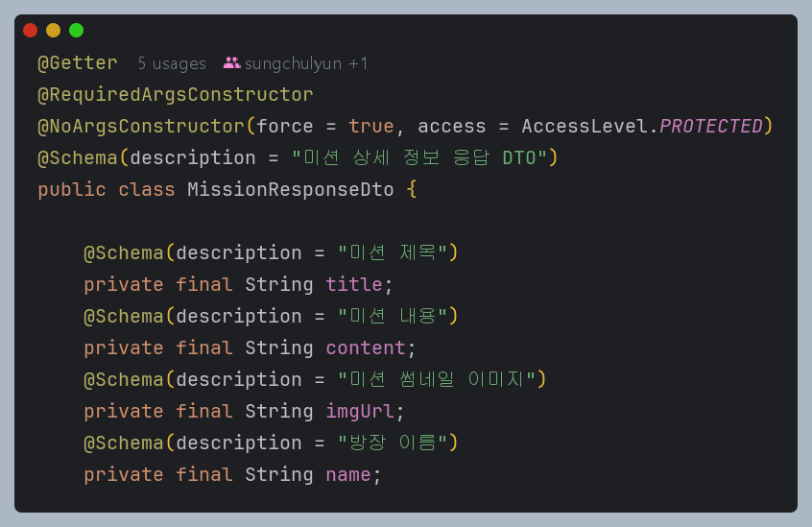812x527 pixels.
Task: Click the opening curly brace of the class
Action: (x=412, y=190)
